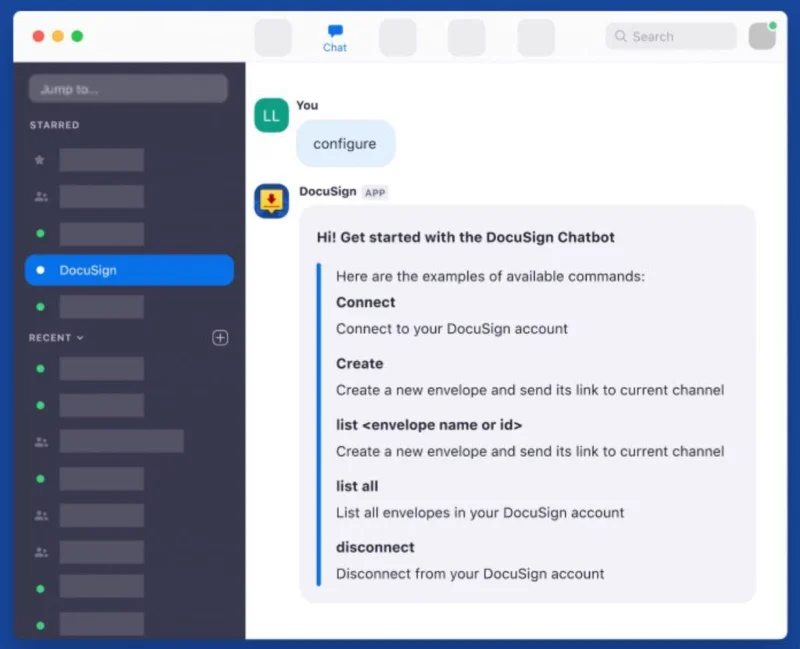Click the LL user avatar
Image resolution: width=800 pixels, height=649 pixels.
(x=271, y=115)
